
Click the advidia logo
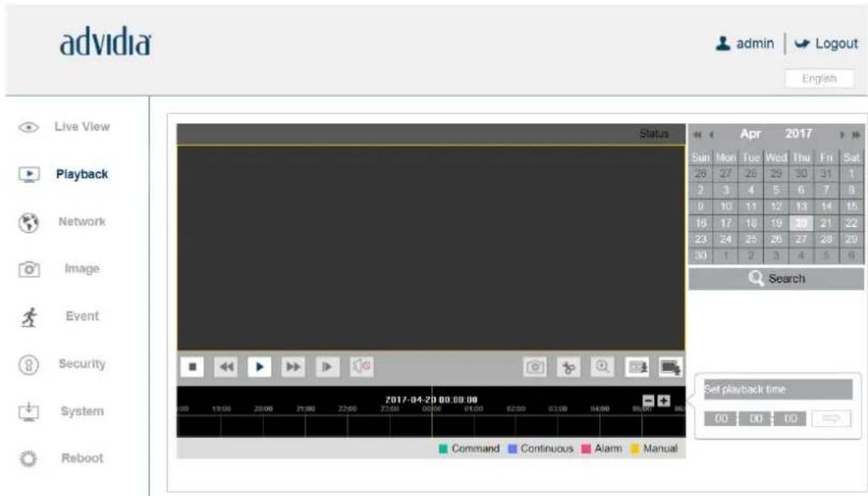105,41
